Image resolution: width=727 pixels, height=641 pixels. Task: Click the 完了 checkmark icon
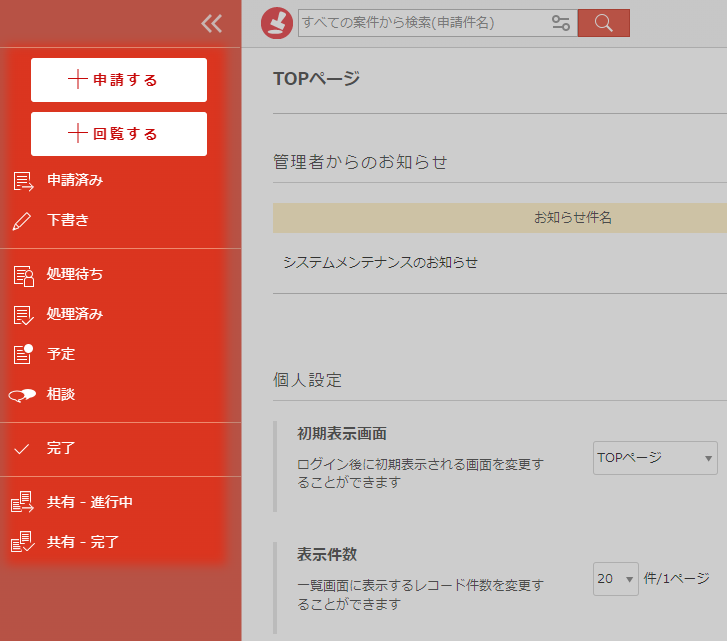pos(22,449)
